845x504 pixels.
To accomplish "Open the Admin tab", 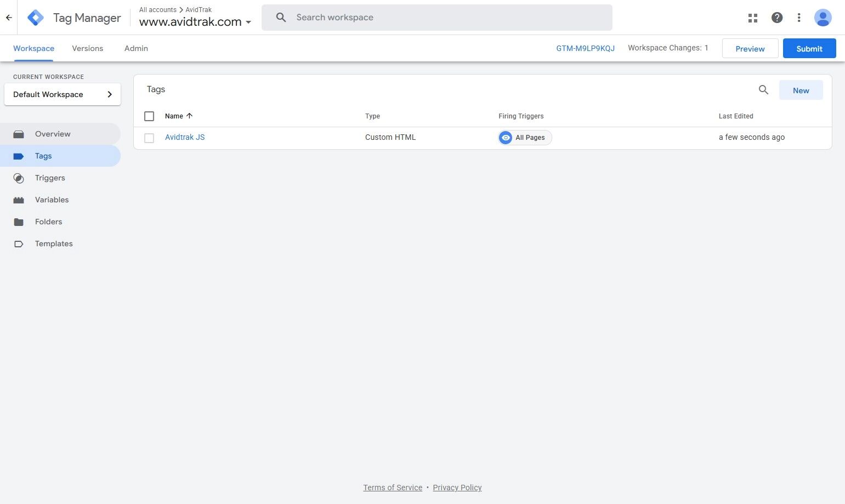I will [x=135, y=48].
